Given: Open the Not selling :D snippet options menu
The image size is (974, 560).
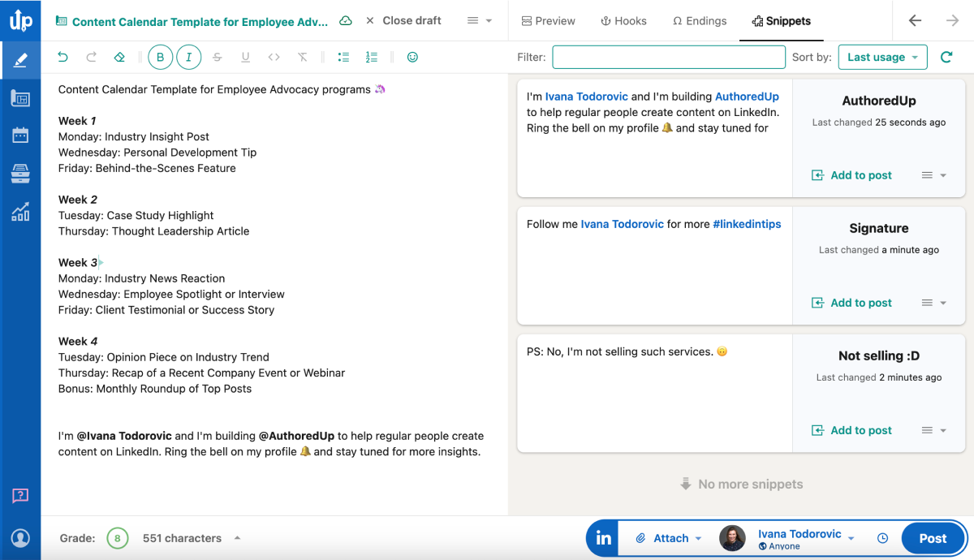Looking at the screenshot, I should [x=934, y=430].
